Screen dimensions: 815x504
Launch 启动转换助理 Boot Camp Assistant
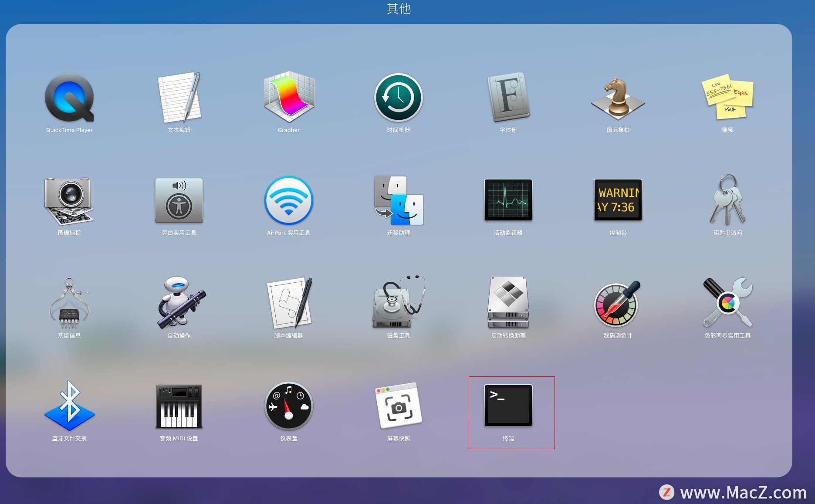(508, 302)
